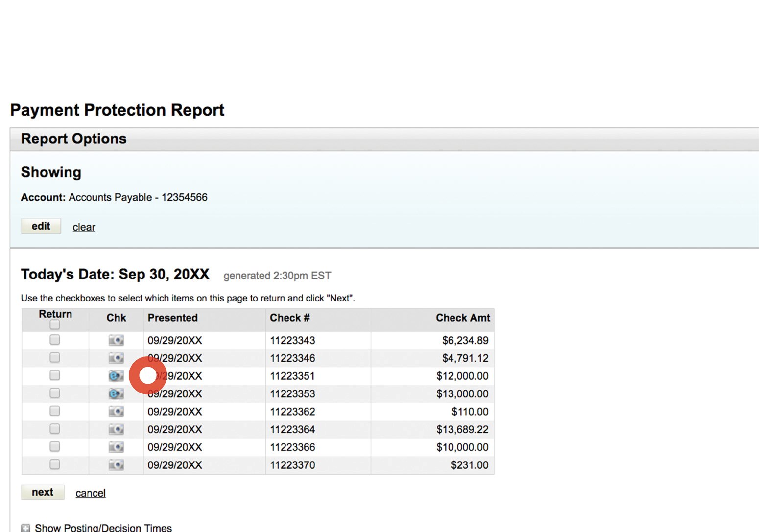The height and width of the screenshot is (532, 759).
Task: Toggle the select-all Return checkbox
Action: [54, 324]
